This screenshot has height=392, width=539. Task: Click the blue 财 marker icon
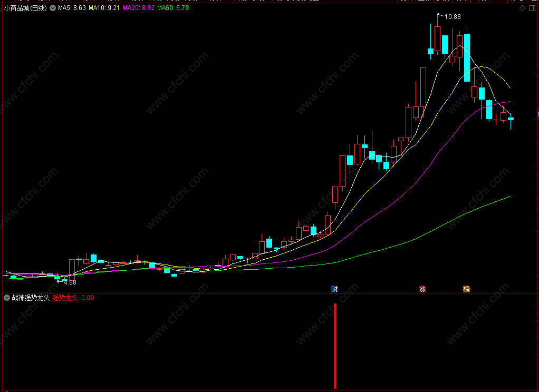(x=334, y=289)
